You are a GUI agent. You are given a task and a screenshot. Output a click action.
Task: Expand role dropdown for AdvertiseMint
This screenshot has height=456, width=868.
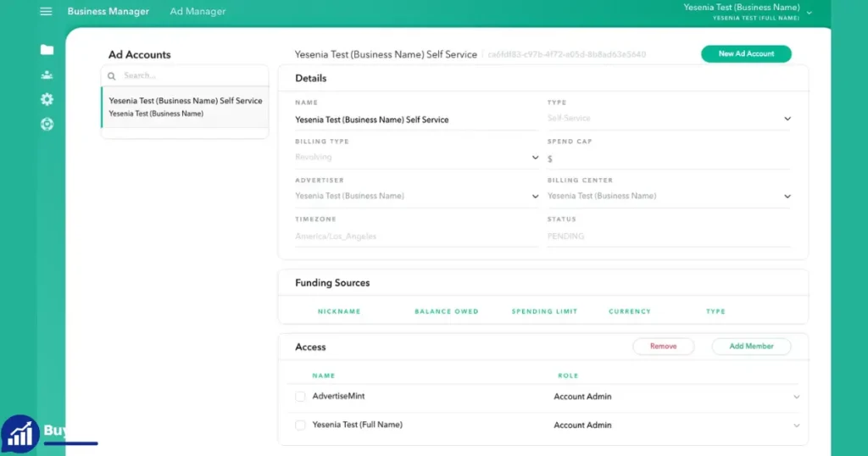click(x=796, y=397)
